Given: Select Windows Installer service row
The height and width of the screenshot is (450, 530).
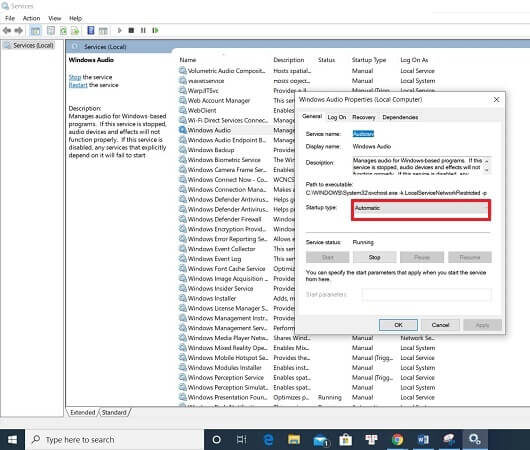Looking at the screenshot, I should point(212,298).
